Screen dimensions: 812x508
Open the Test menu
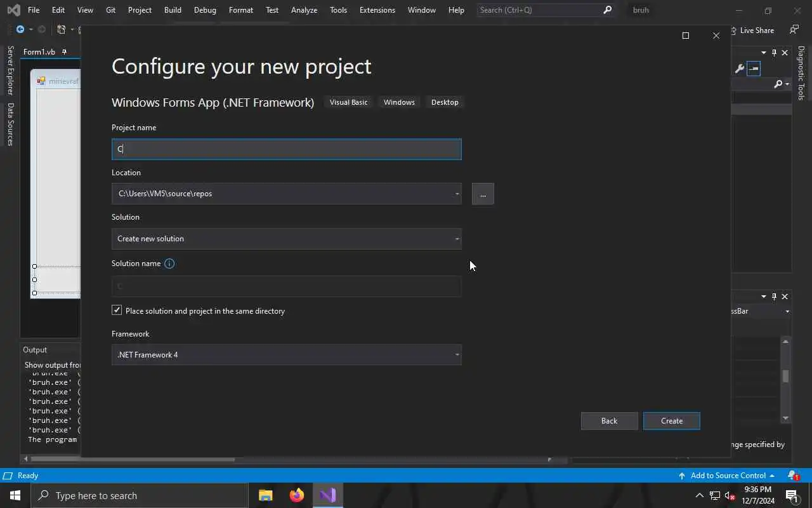coord(272,10)
